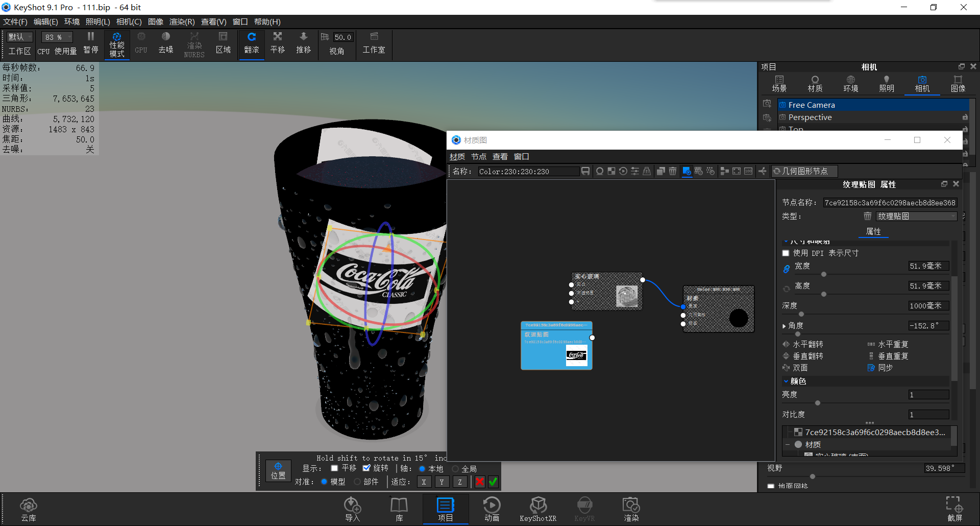Screen dimensions: 980x526
Task: Click the save icon in material graph toolbar
Action: pos(585,171)
